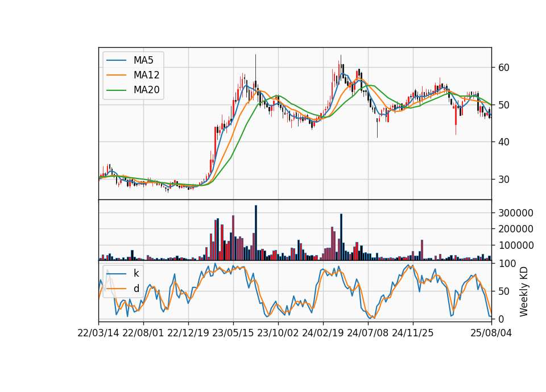Image resolution: width=546 pixels, height=392 pixels.
Task: Click the MA5 legend label
Action: pos(143,60)
